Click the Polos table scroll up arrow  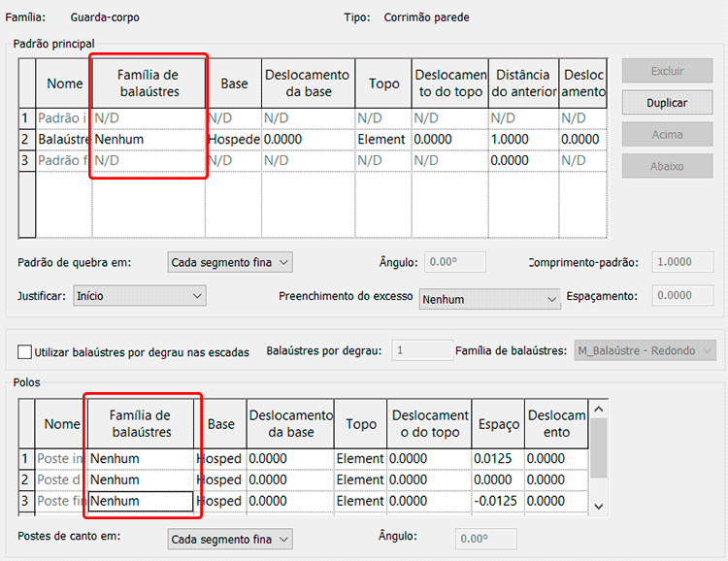tap(599, 408)
